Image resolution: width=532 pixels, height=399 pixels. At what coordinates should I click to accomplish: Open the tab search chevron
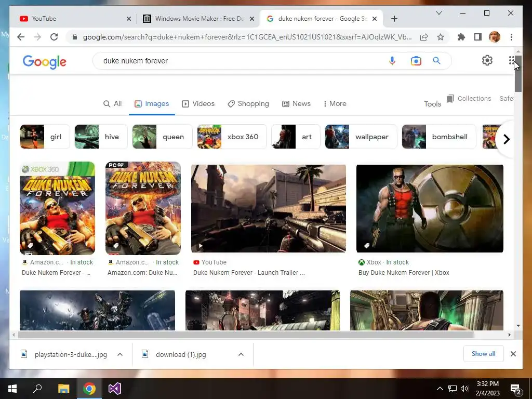pos(438,13)
